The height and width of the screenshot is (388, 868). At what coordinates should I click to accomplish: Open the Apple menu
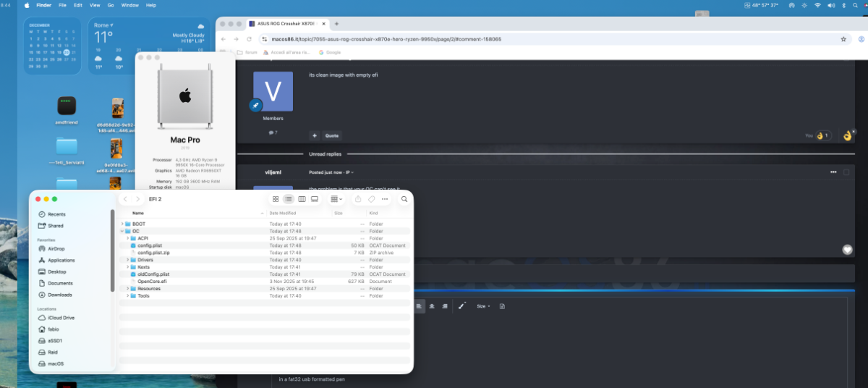coord(27,5)
